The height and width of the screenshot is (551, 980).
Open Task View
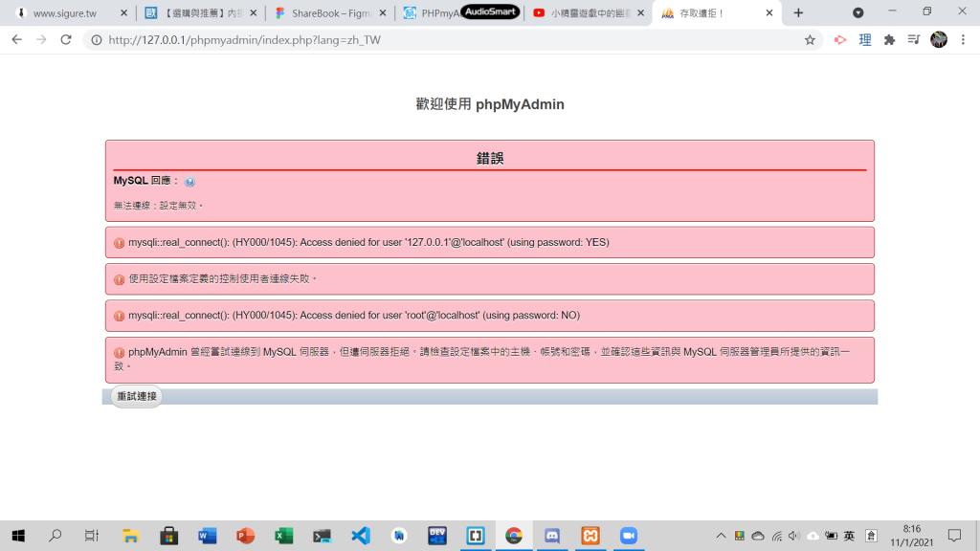point(92,536)
